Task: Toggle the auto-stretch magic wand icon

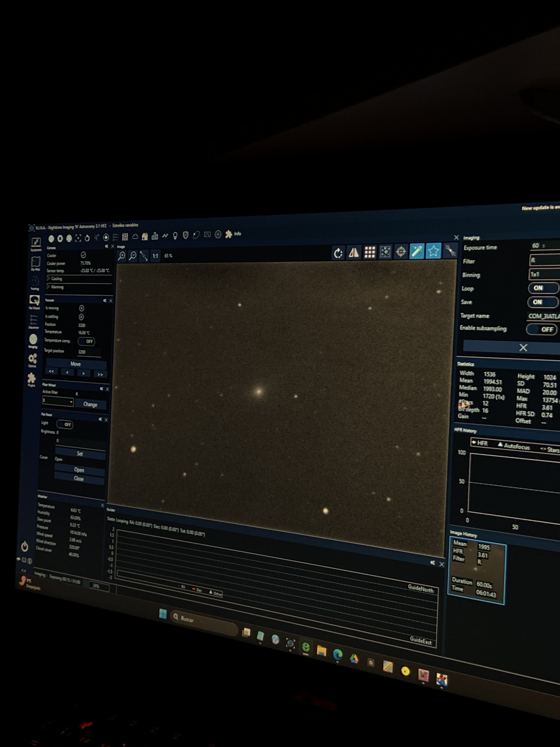Action: 417,252
